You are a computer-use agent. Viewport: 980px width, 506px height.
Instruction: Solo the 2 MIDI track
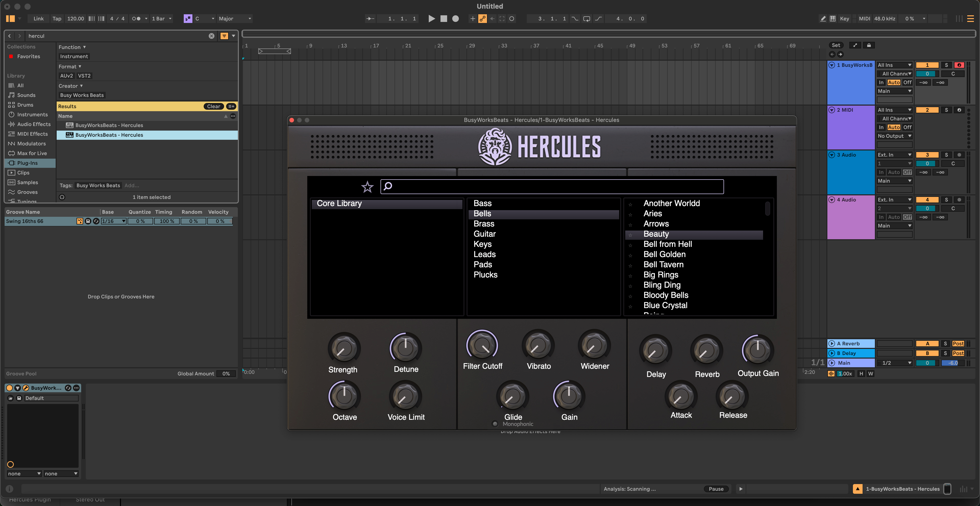coord(946,110)
